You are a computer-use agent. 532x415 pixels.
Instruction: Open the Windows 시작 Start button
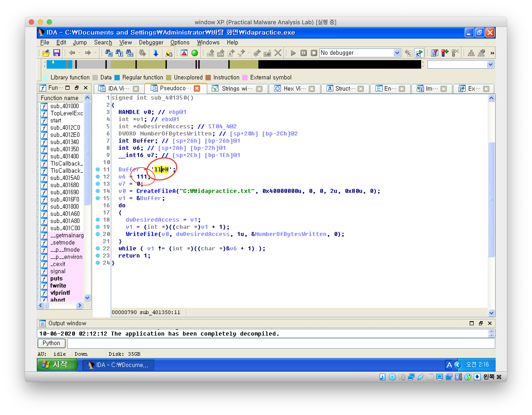point(57,364)
